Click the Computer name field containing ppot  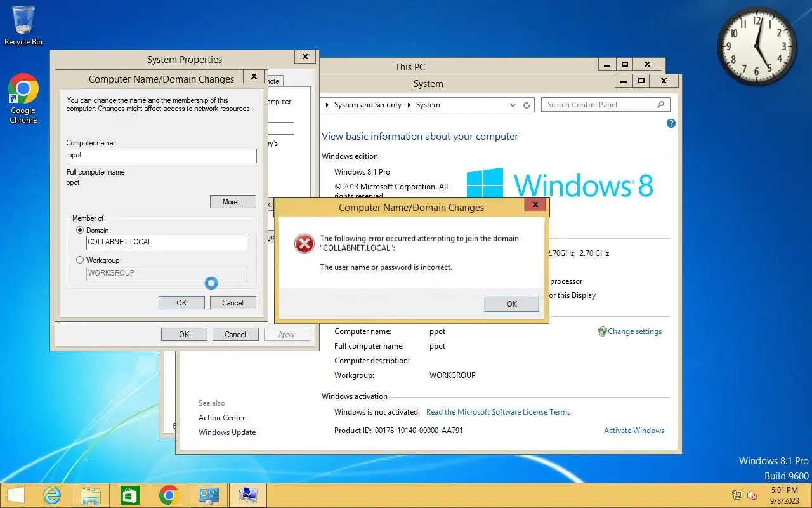point(162,156)
